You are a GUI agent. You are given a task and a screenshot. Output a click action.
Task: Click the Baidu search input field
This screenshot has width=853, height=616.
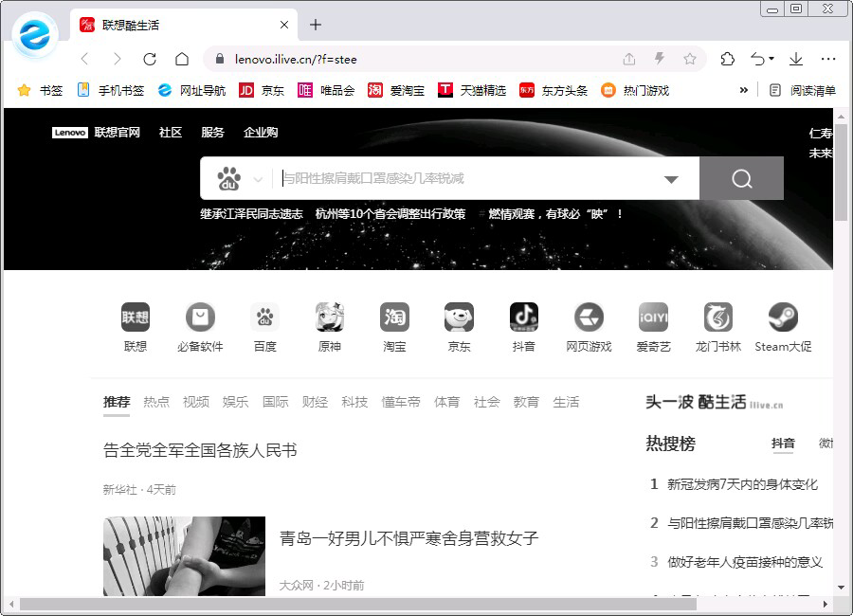pos(468,178)
